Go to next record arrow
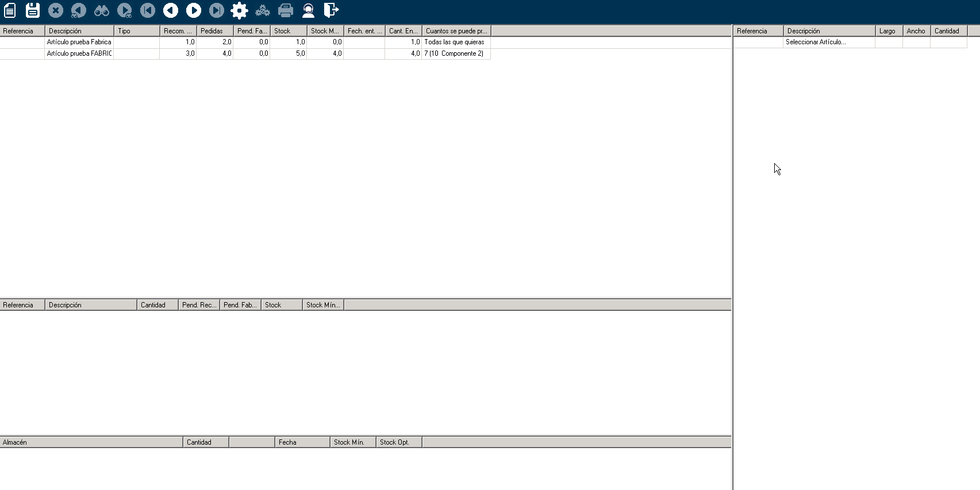The image size is (980, 490). click(194, 10)
